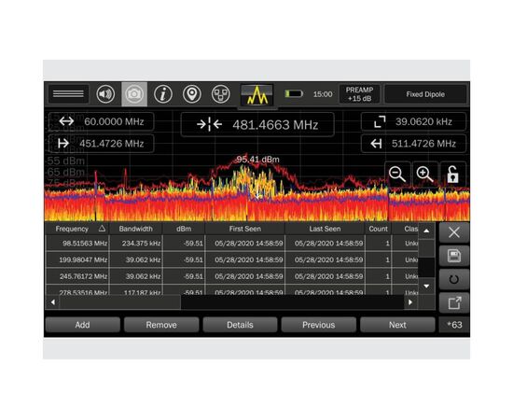
Task: Click the Next button
Action: tap(397, 325)
